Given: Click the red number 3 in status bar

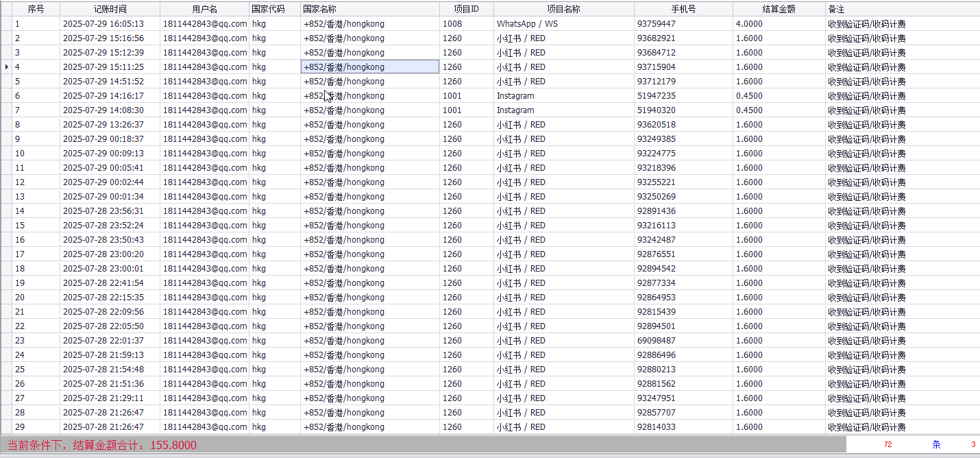Looking at the screenshot, I should [973, 444].
